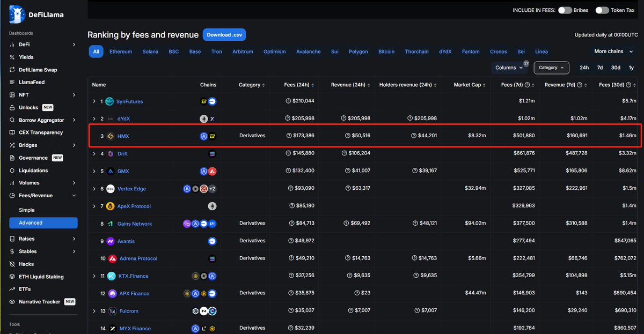Open the Columns dropdown
644x334 pixels.
[x=509, y=68]
